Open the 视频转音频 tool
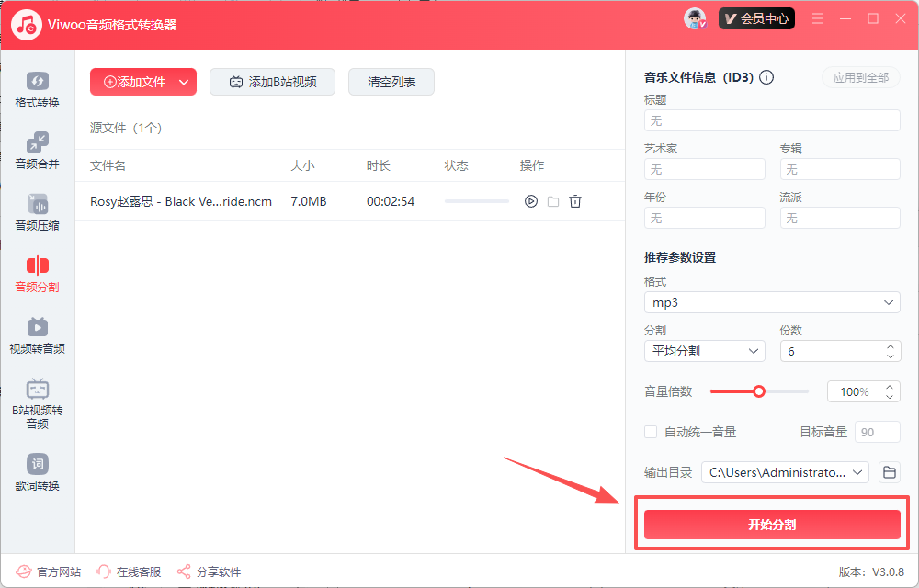Screen dimensions: 919x588 [x=37, y=335]
